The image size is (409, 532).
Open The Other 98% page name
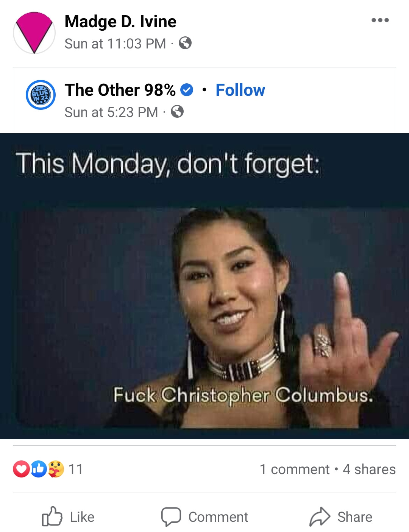[120, 90]
